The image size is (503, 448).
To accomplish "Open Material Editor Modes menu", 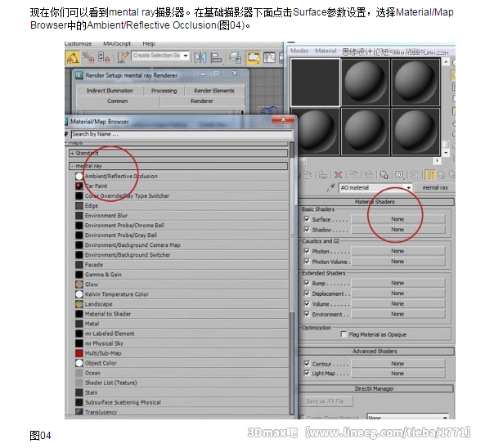I will tap(299, 51).
